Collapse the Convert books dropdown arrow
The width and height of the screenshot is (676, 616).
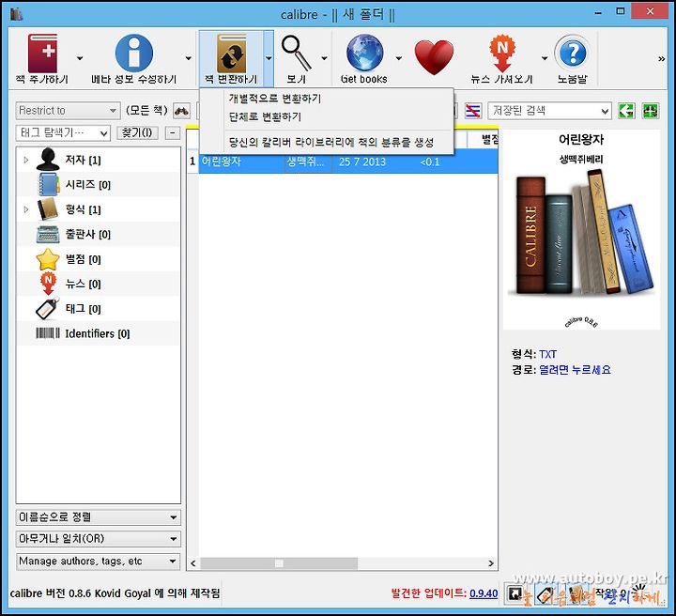click(269, 58)
